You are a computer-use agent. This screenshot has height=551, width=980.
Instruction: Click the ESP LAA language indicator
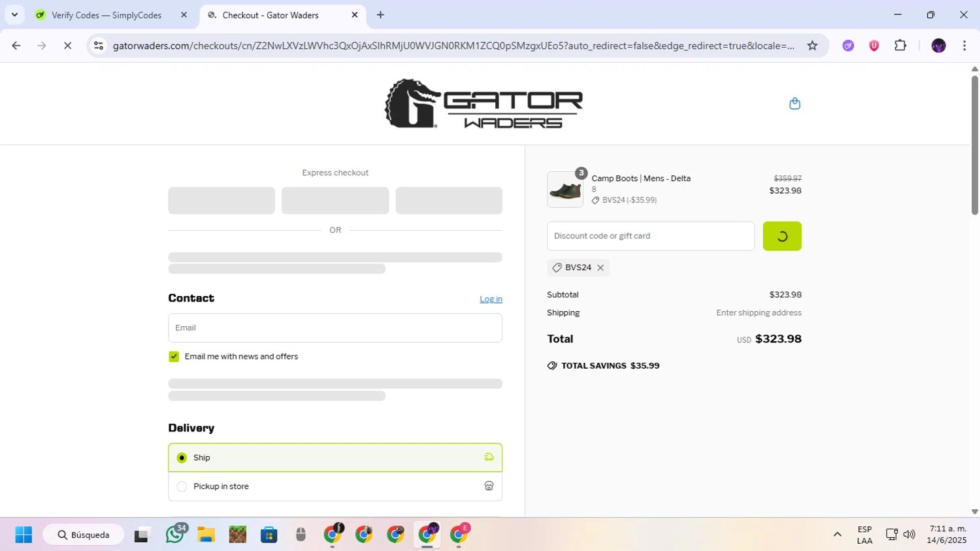tap(864, 535)
